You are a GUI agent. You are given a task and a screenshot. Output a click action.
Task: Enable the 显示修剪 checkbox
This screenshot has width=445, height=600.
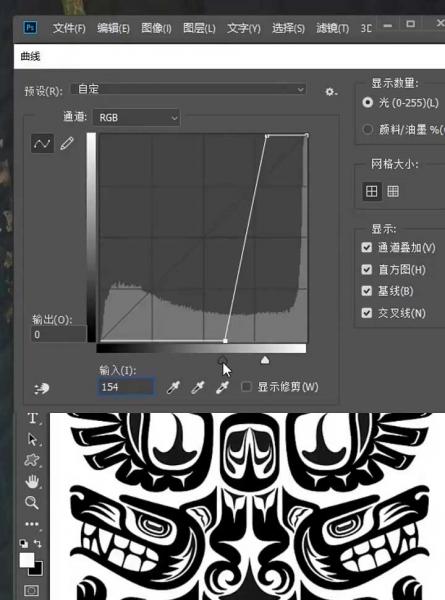tap(246, 386)
